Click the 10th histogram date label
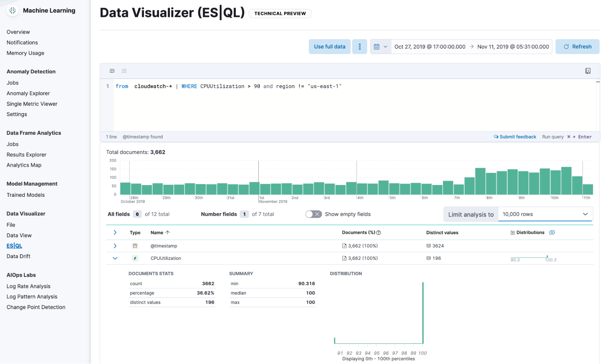 coord(554,198)
